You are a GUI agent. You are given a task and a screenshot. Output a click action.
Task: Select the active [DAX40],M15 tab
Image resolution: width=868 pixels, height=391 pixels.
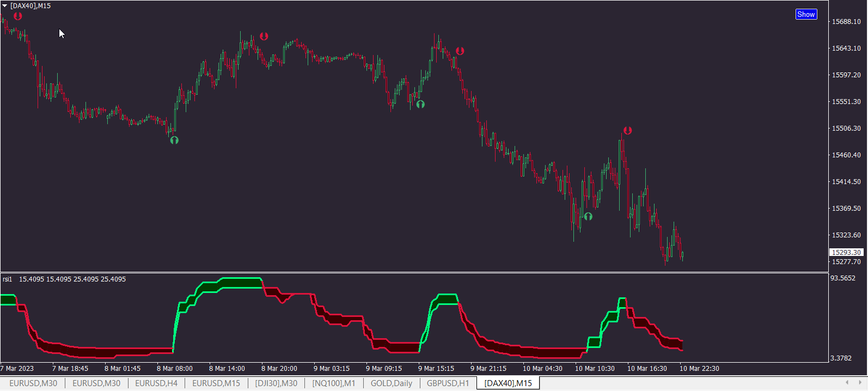coord(508,383)
